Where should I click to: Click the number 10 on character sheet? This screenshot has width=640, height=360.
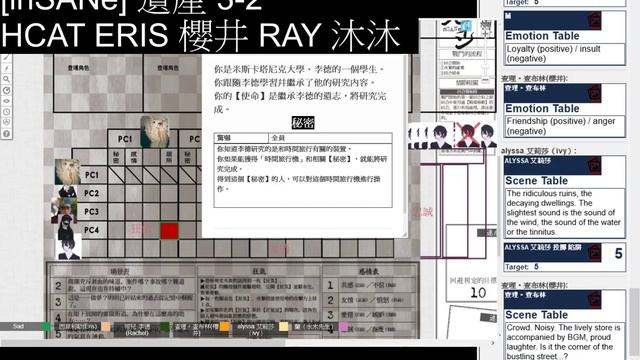pyautogui.click(x=478, y=293)
